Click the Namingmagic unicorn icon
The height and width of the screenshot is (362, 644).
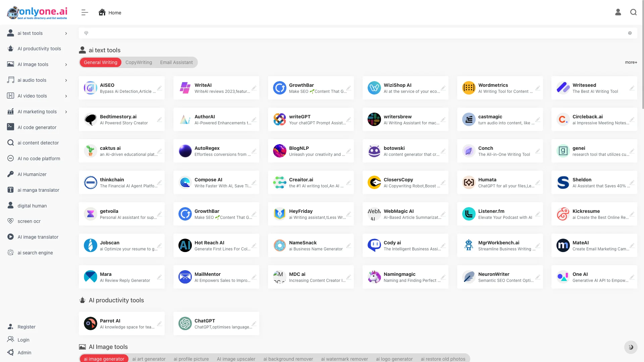point(374,277)
